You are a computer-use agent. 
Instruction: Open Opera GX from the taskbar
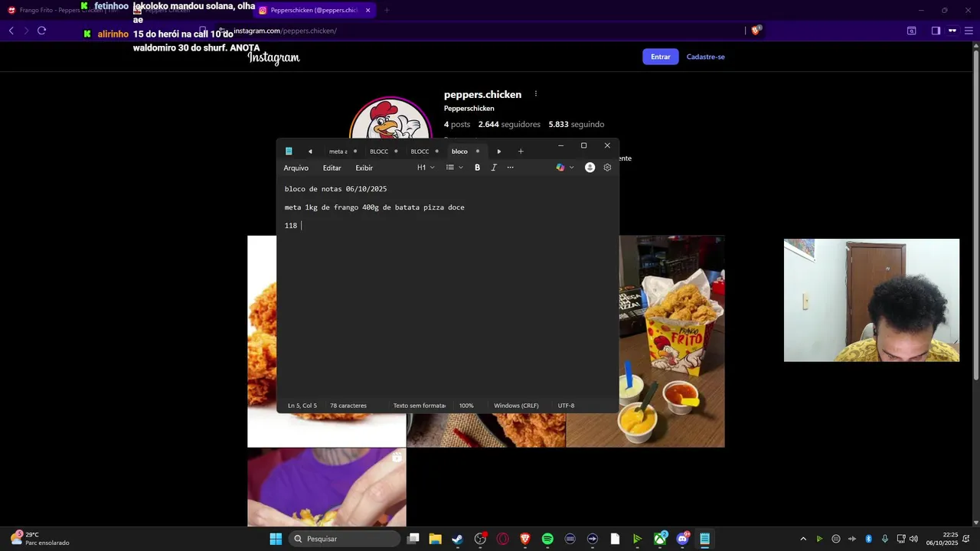coord(503,539)
